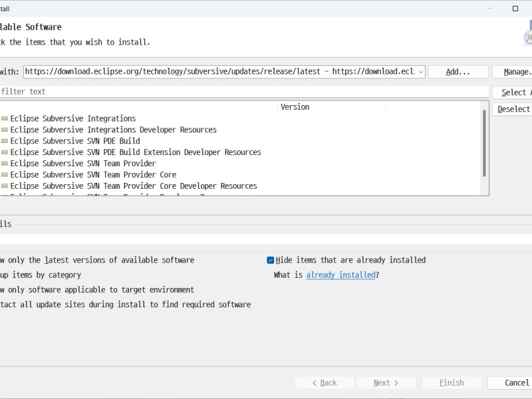Click the Work with URL text field
This screenshot has height=399, width=532.
[x=220, y=72]
